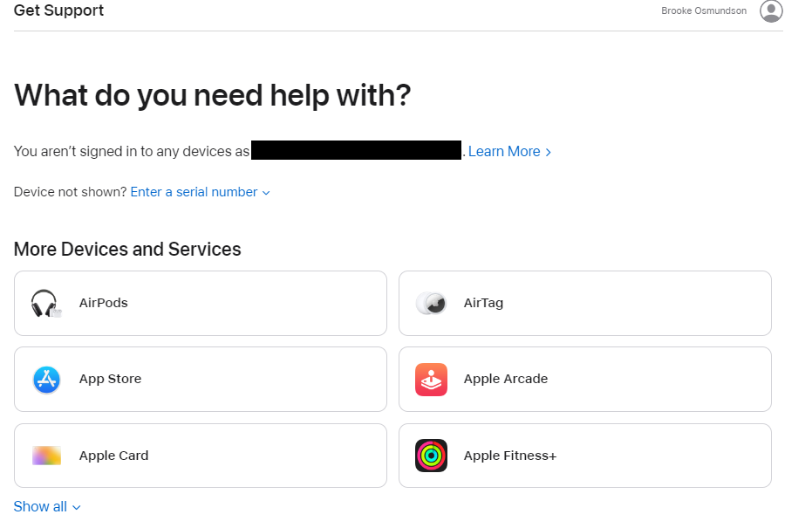
Task: Click the Get Support page title
Action: coord(58,11)
